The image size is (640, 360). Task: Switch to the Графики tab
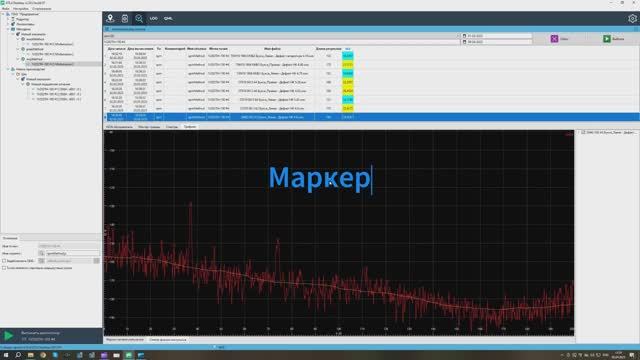[x=190, y=127]
